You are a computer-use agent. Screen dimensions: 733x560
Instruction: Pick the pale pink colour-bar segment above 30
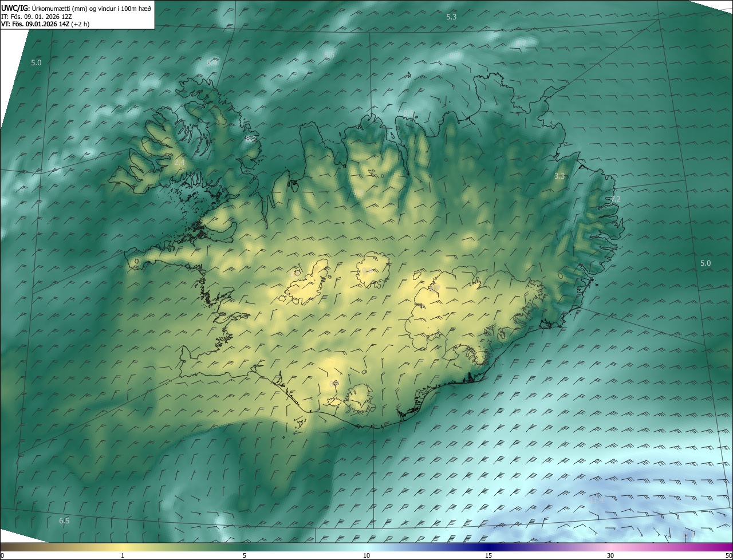610,547
